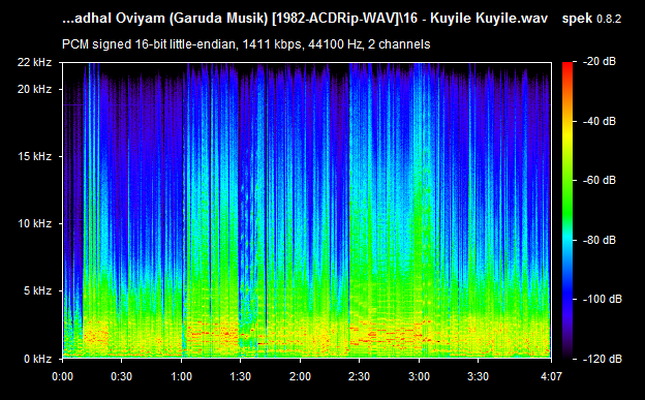
Task: Click the 2:30 time axis label
Action: tap(359, 376)
